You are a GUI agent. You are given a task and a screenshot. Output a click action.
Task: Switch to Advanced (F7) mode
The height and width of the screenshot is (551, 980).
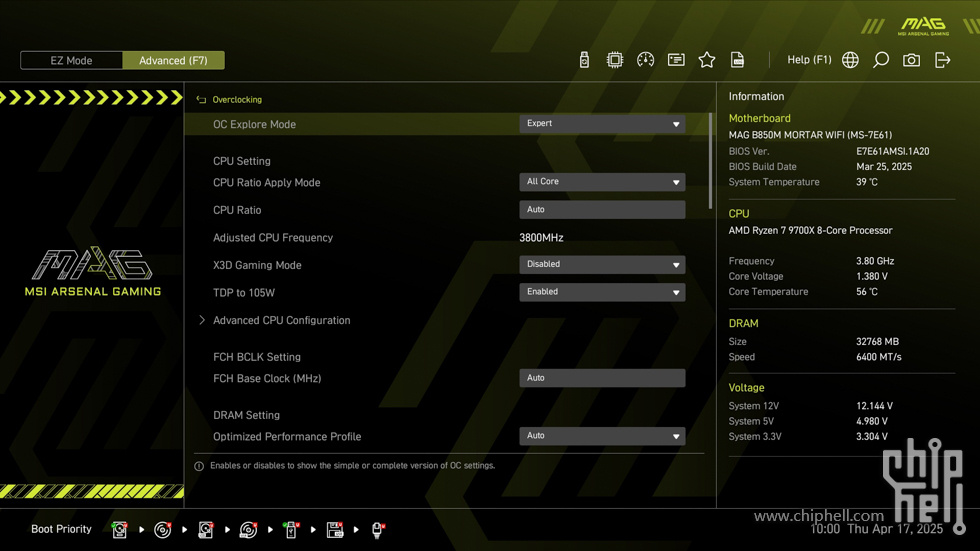173,61
